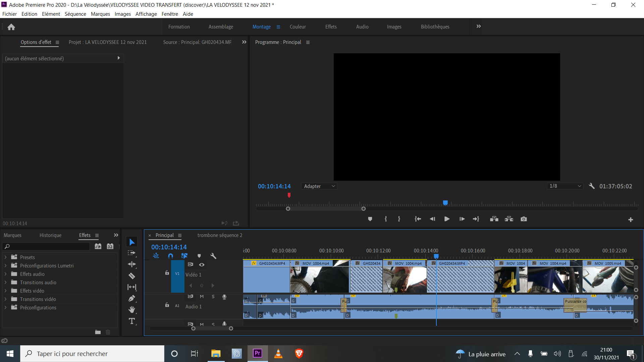Open timeline display settings wrench
The image size is (644, 362).
click(x=213, y=256)
